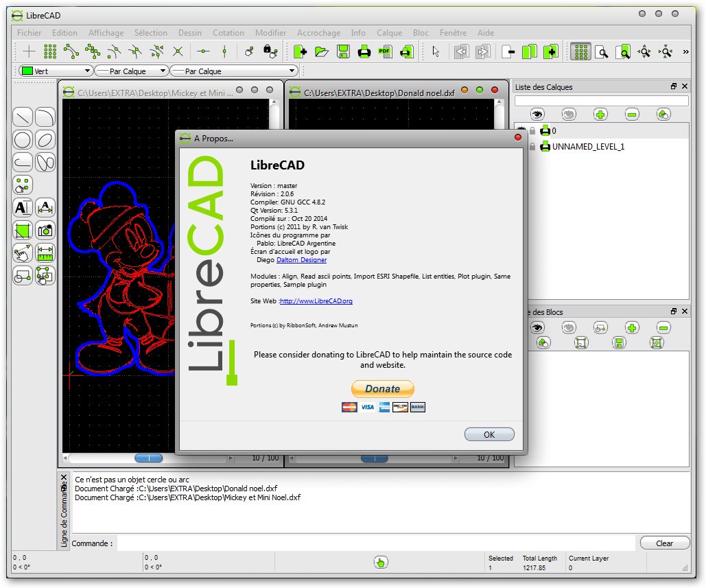Select the Ellipse drawing tool
The image size is (706, 588).
(45, 140)
